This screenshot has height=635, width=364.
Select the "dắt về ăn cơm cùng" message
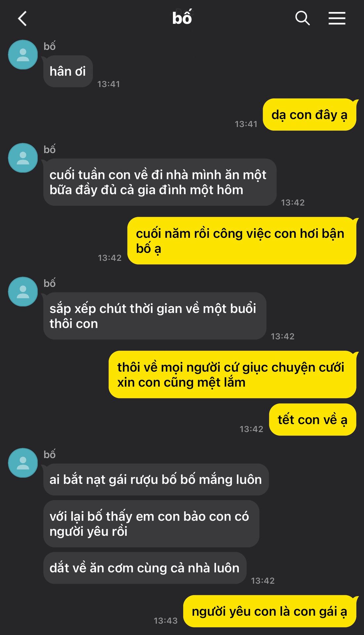pos(145,568)
